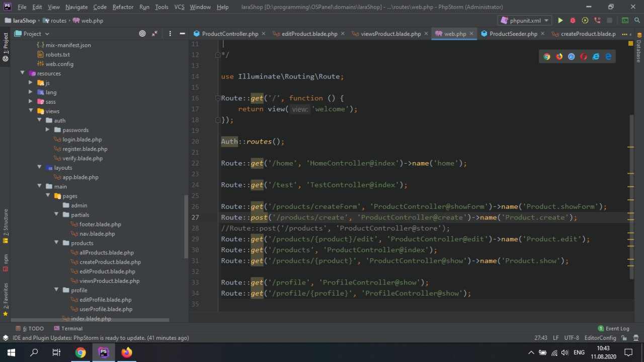644x362 pixels.
Task: Click the read-only lock icon in status bar
Action: click(624, 338)
